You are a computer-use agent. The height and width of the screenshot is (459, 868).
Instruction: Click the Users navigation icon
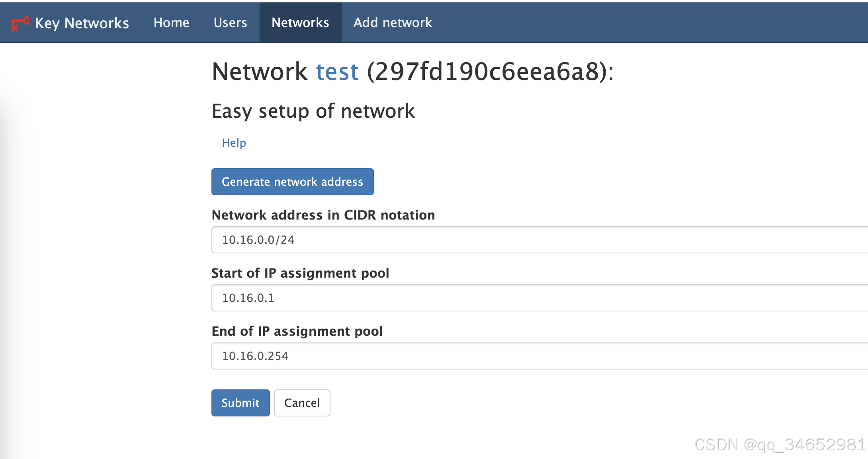(230, 22)
